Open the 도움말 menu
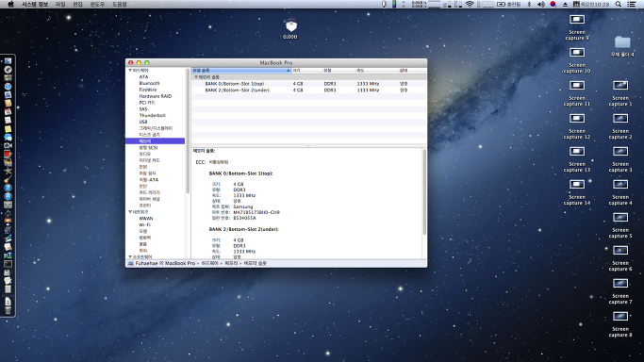 click(x=120, y=4)
